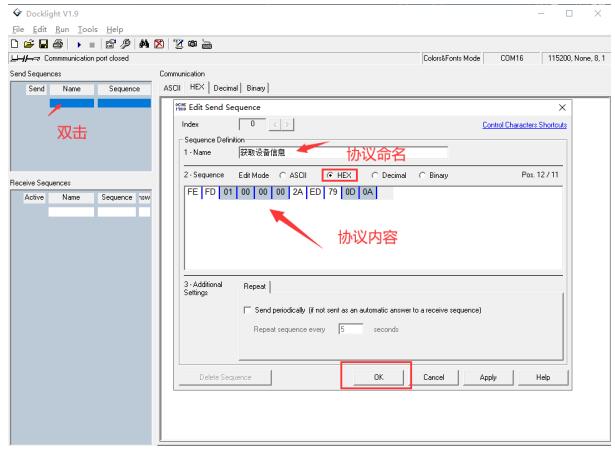615x450 pixels.
Task: Click OK to confirm the sequence
Action: (x=378, y=377)
